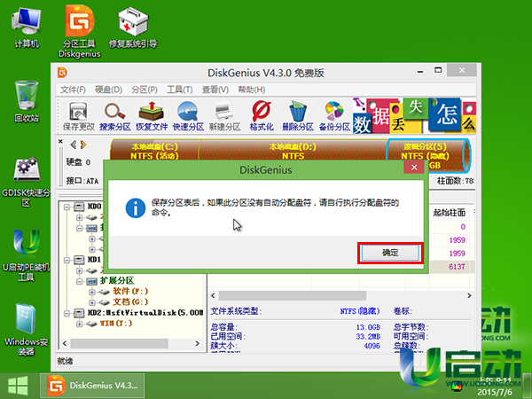Image resolution: width=532 pixels, height=399 pixels.
Task: Click 保存更改 toolbar icon
Action: pos(78,116)
